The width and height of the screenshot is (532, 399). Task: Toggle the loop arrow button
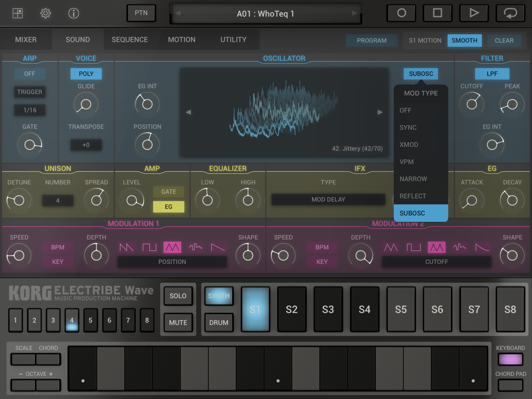tap(510, 13)
